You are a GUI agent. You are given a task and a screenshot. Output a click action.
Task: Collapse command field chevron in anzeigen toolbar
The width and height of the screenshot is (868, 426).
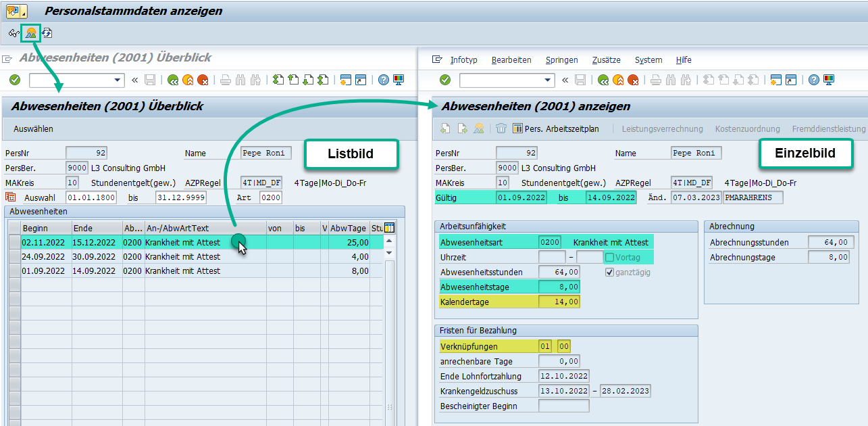565,80
